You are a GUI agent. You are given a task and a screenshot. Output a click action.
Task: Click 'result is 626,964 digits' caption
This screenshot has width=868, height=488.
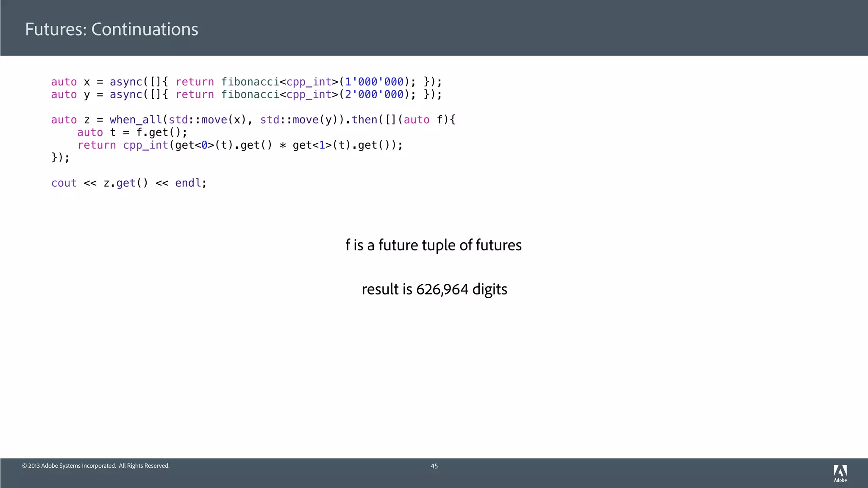pos(434,289)
